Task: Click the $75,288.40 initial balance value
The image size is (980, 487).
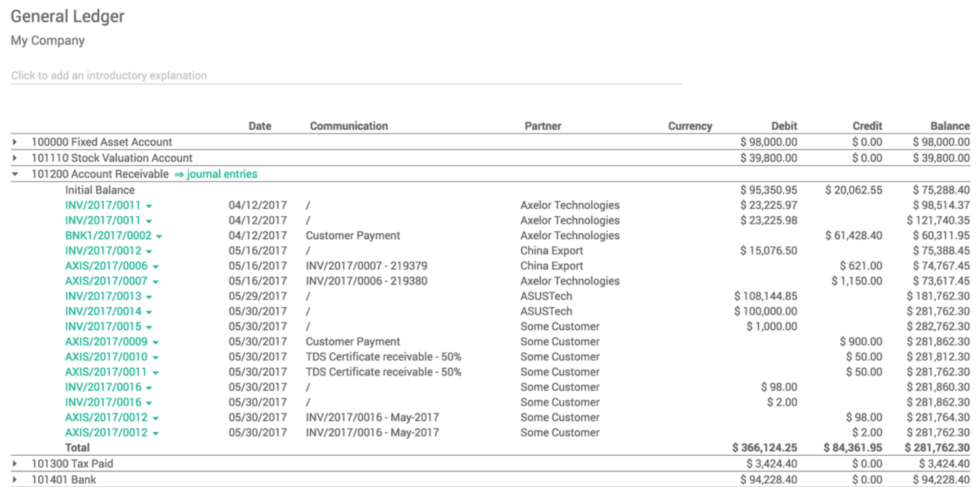Action: (941, 190)
